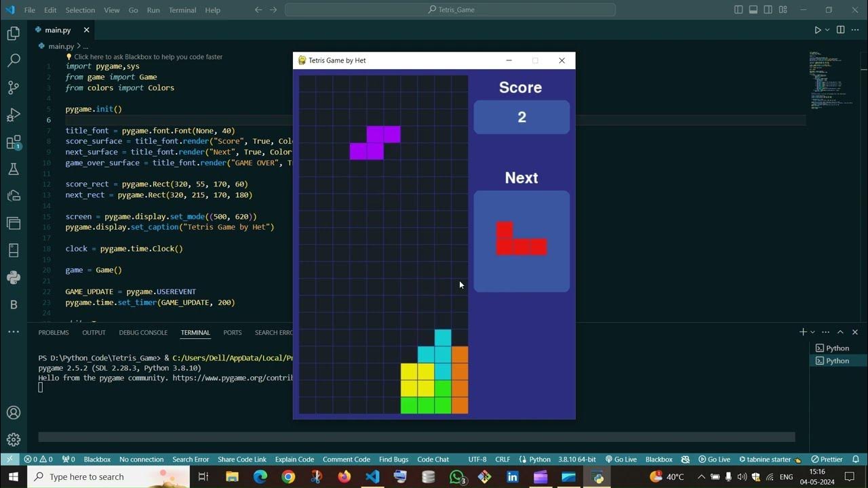Click Code Chat in status bar
The width and height of the screenshot is (868, 488).
(433, 459)
